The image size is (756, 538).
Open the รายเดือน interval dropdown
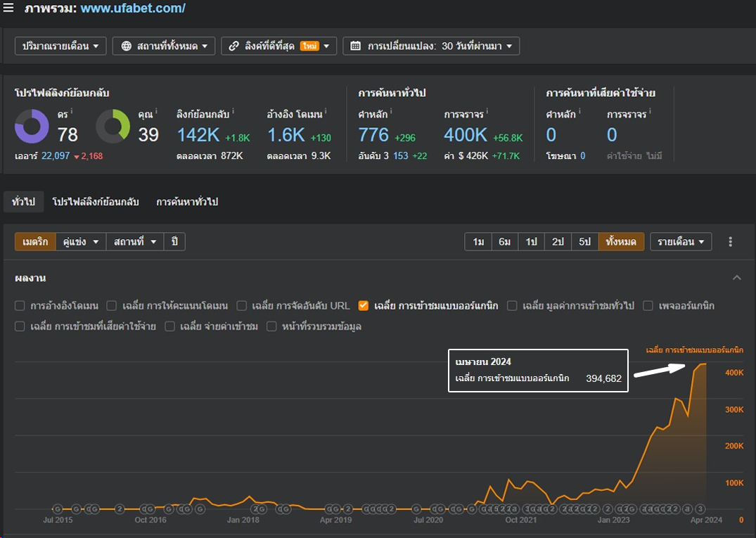point(681,241)
